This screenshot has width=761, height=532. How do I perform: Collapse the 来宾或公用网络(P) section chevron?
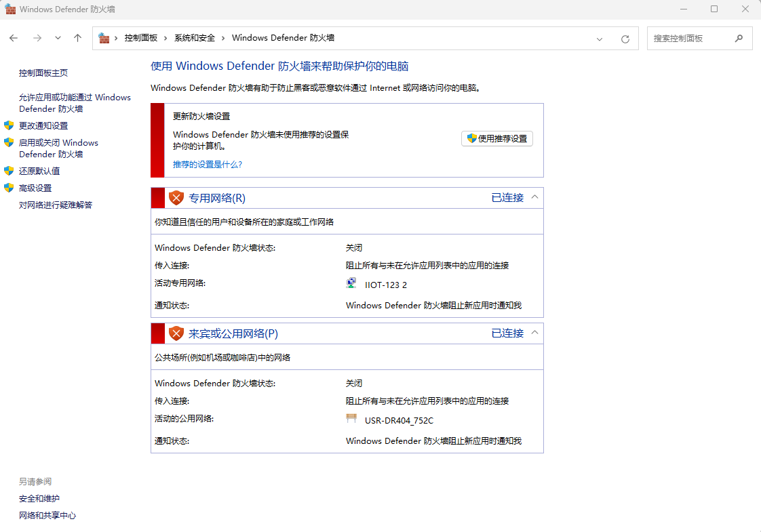click(534, 333)
